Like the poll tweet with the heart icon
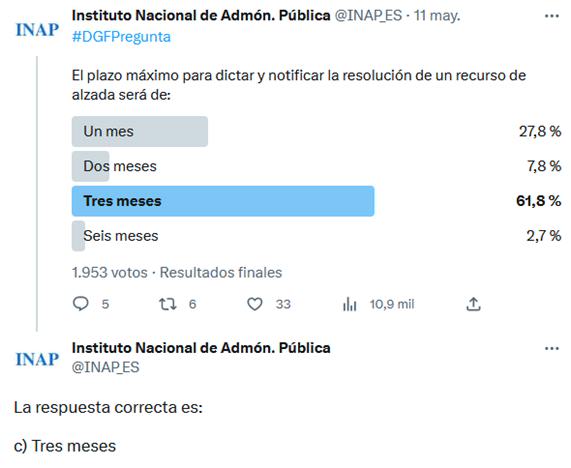Viewport: 571px width, 468px height. tap(255, 304)
